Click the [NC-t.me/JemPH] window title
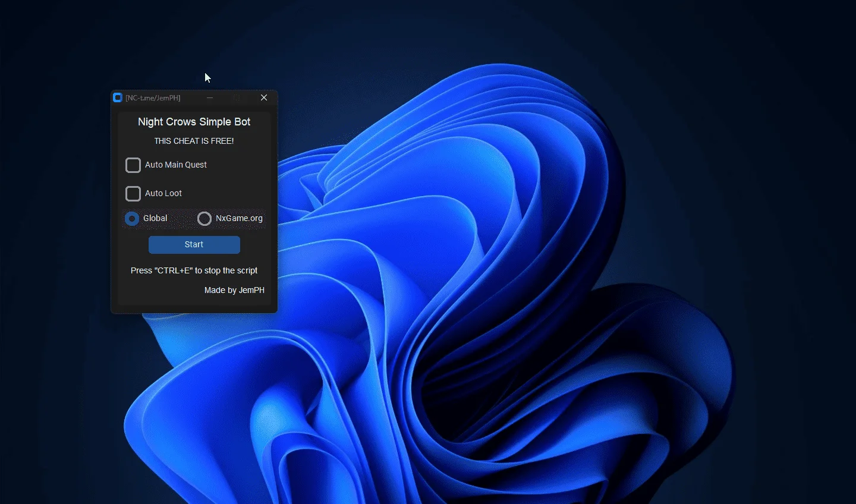 [x=153, y=98]
